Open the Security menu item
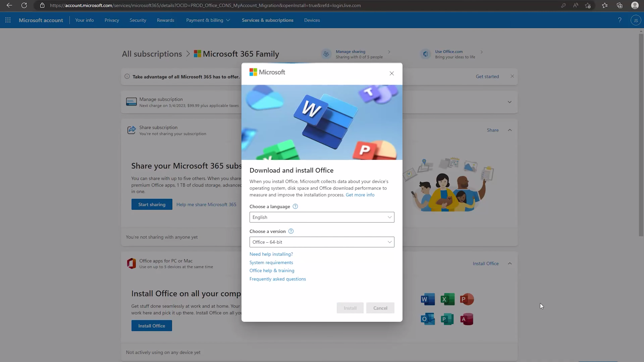The width and height of the screenshot is (644, 362). [138, 20]
